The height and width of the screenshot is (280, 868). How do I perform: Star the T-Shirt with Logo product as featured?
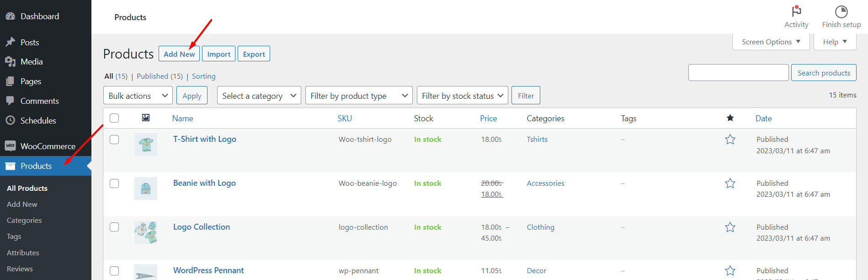coord(730,140)
